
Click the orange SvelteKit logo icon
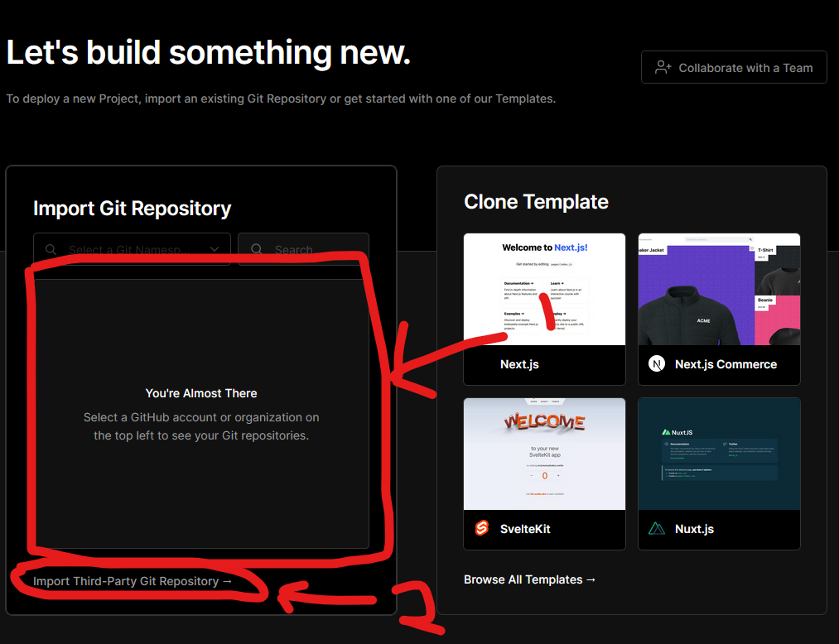pos(482,528)
